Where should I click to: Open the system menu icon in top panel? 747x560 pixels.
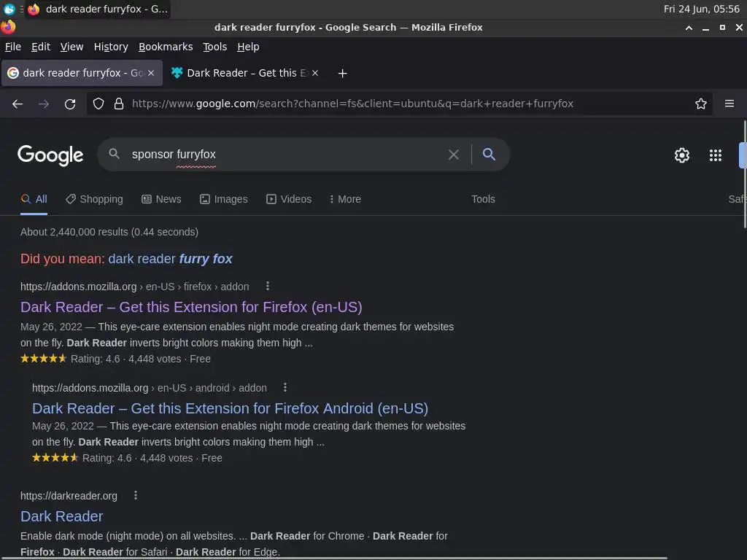tap(9, 9)
